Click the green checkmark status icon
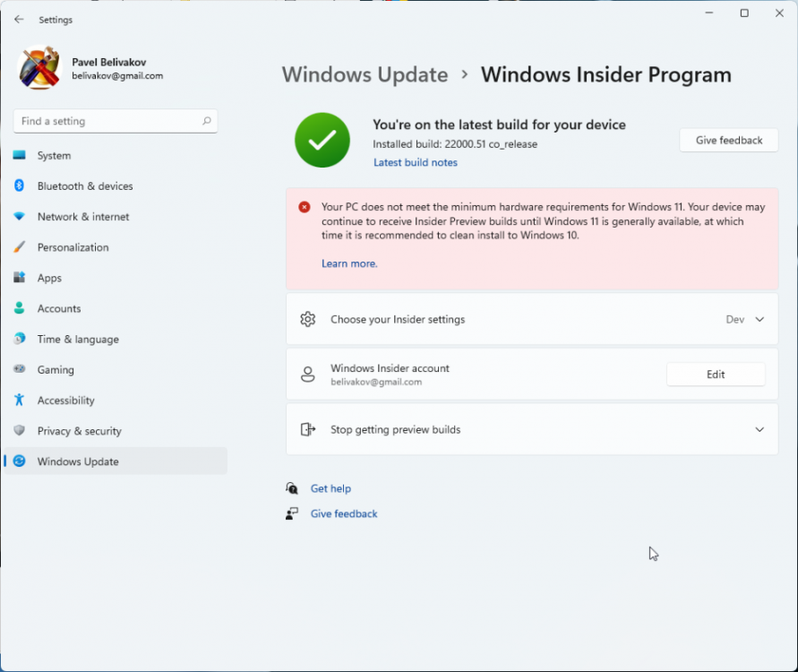798x672 pixels. pyautogui.click(x=322, y=140)
